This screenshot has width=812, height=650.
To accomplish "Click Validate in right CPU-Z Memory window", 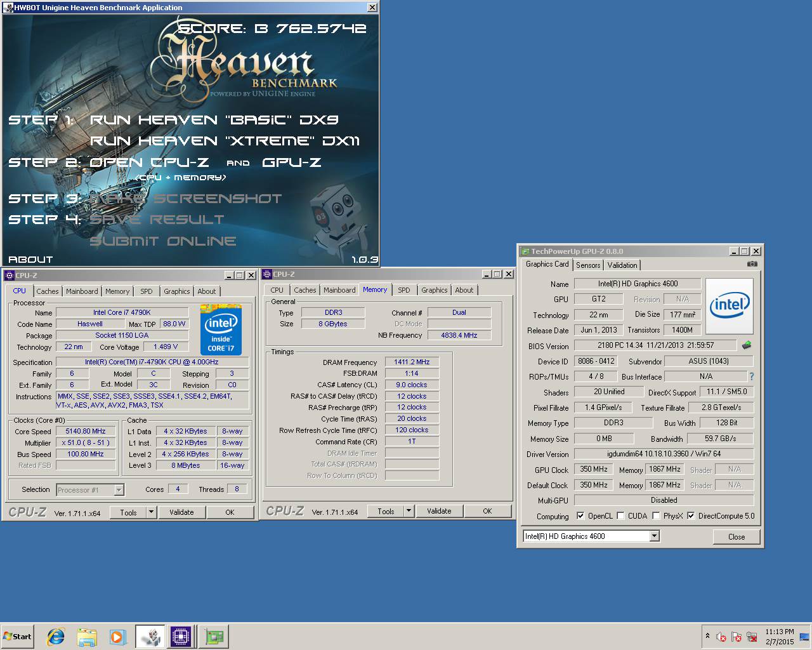I will click(x=439, y=511).
